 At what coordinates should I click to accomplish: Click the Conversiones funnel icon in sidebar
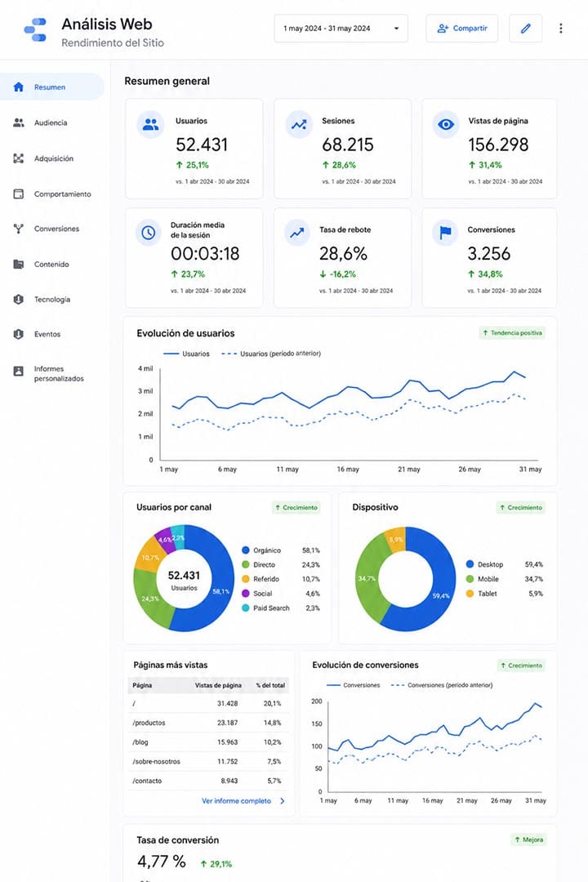tap(19, 229)
